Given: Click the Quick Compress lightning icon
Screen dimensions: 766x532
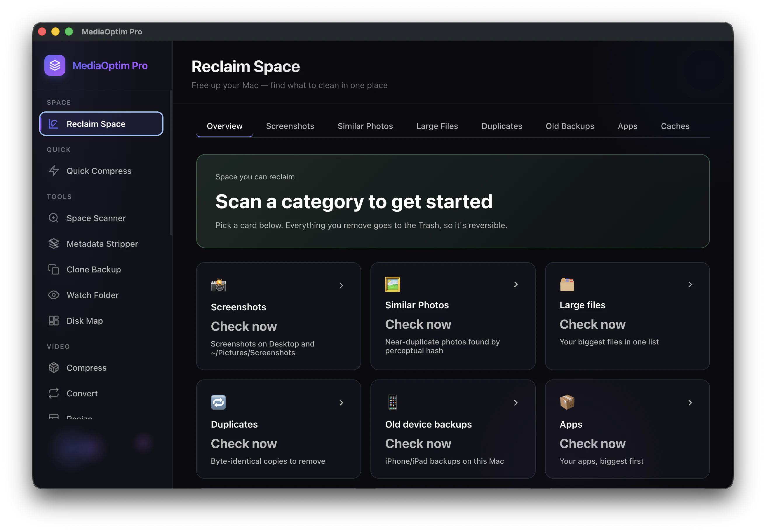Looking at the screenshot, I should [x=53, y=171].
